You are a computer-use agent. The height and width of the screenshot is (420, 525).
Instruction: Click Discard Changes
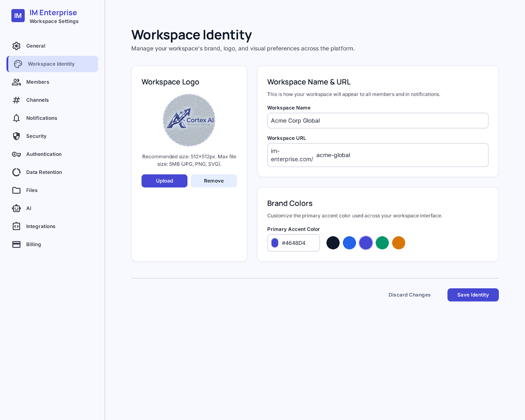point(409,295)
